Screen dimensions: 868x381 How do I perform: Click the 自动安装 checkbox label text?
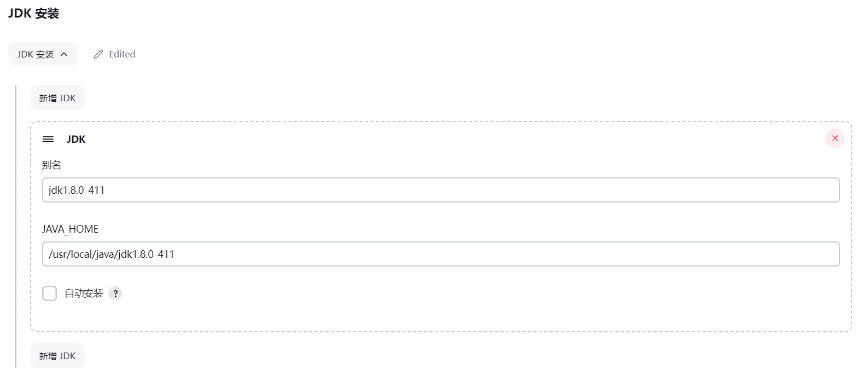click(x=84, y=293)
